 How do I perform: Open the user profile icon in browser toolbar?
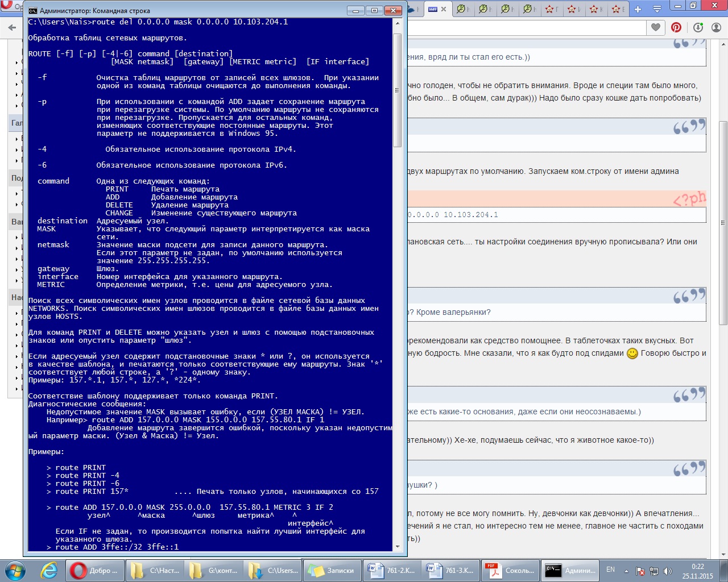coord(716,27)
